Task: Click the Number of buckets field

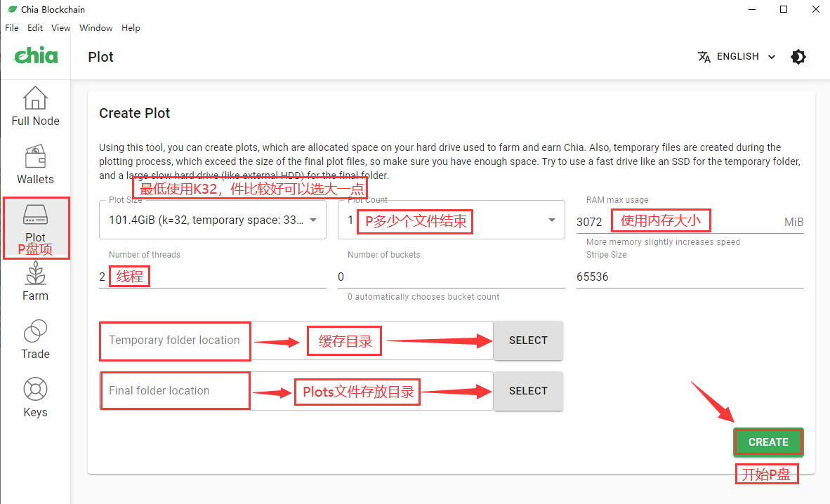Action: pos(451,277)
